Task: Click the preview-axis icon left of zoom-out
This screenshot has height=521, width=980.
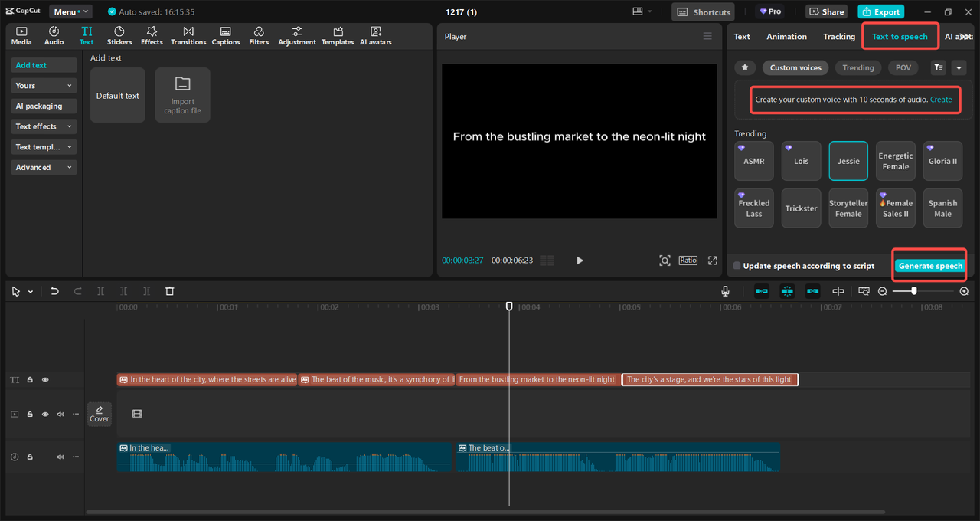Action: tap(864, 291)
